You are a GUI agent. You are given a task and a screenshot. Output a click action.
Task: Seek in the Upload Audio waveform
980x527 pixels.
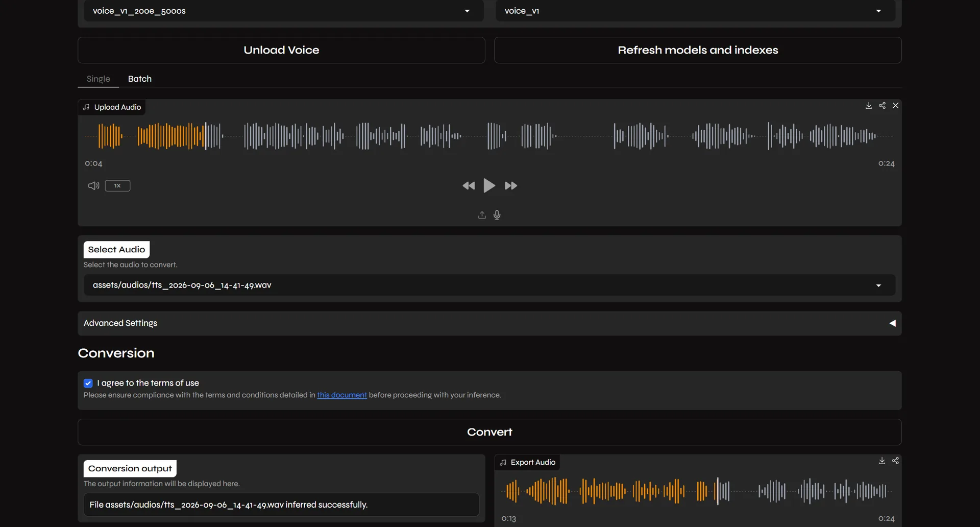click(489, 136)
